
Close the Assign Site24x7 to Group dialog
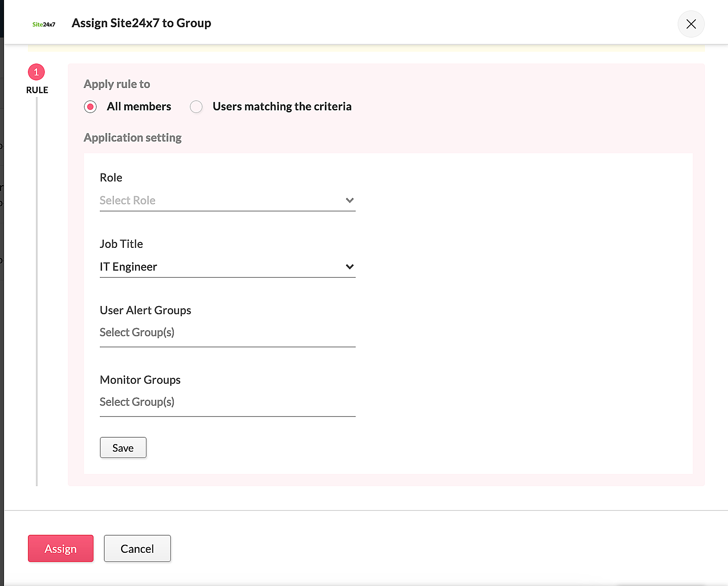point(691,24)
